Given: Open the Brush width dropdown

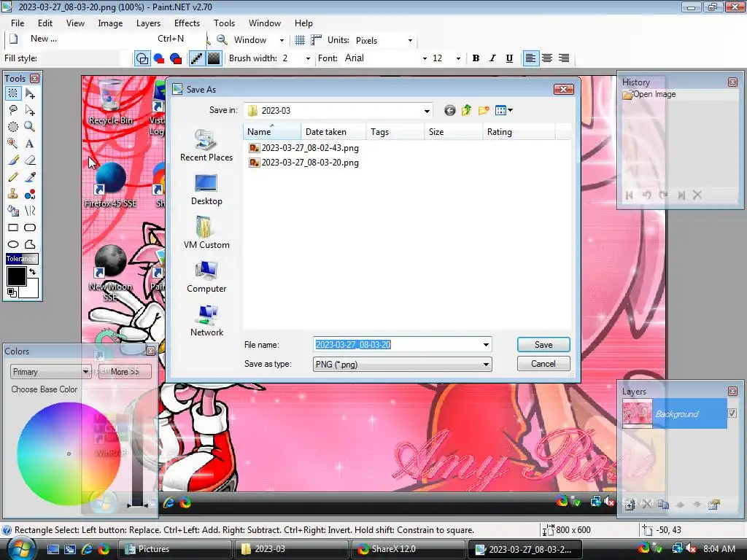Looking at the screenshot, I should click(x=309, y=58).
